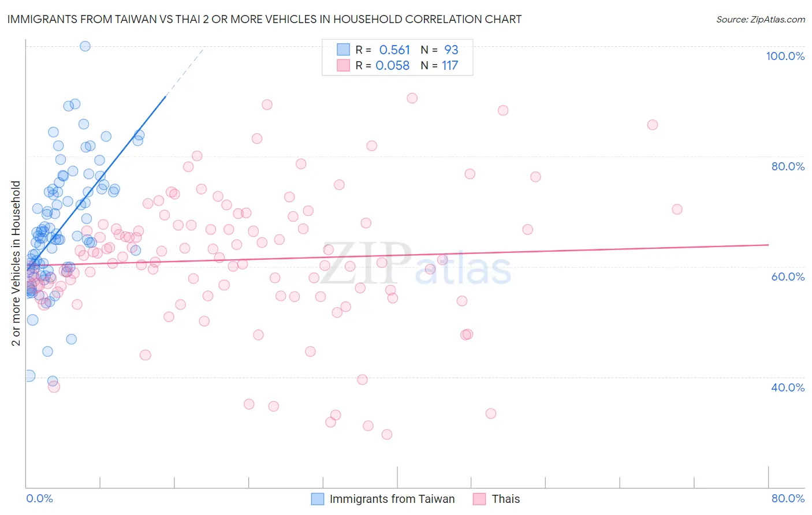This screenshot has width=812, height=515.
Task: Click the N = 93 value in legend
Action: [439, 50]
